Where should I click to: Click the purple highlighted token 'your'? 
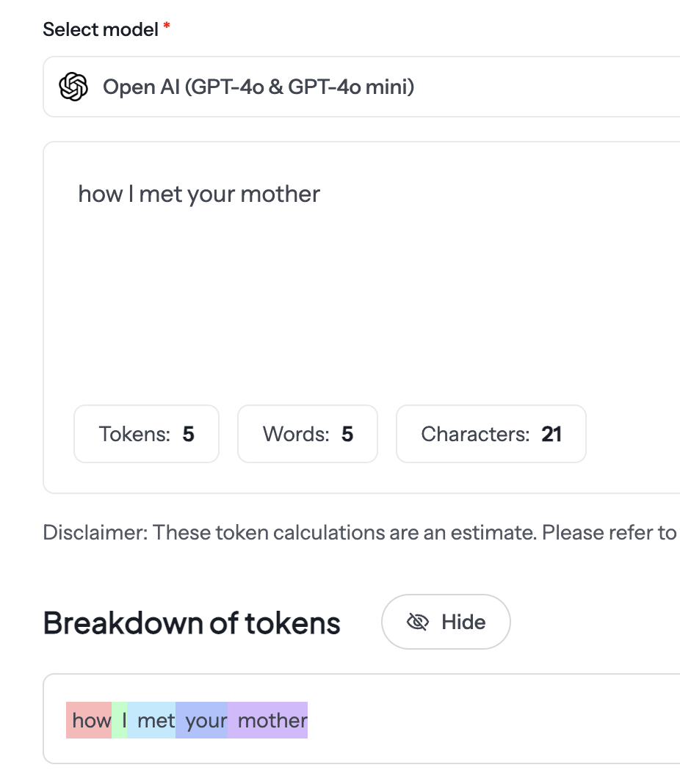coord(203,720)
